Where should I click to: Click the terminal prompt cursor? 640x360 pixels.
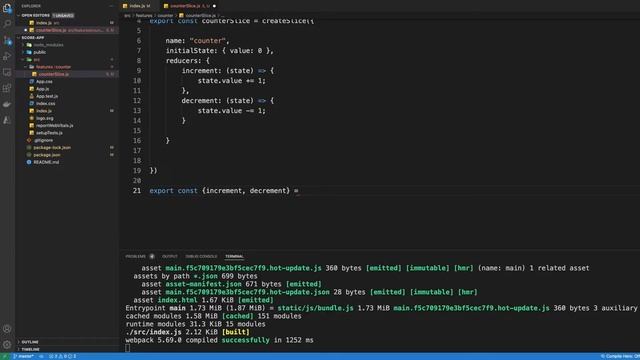point(128,348)
